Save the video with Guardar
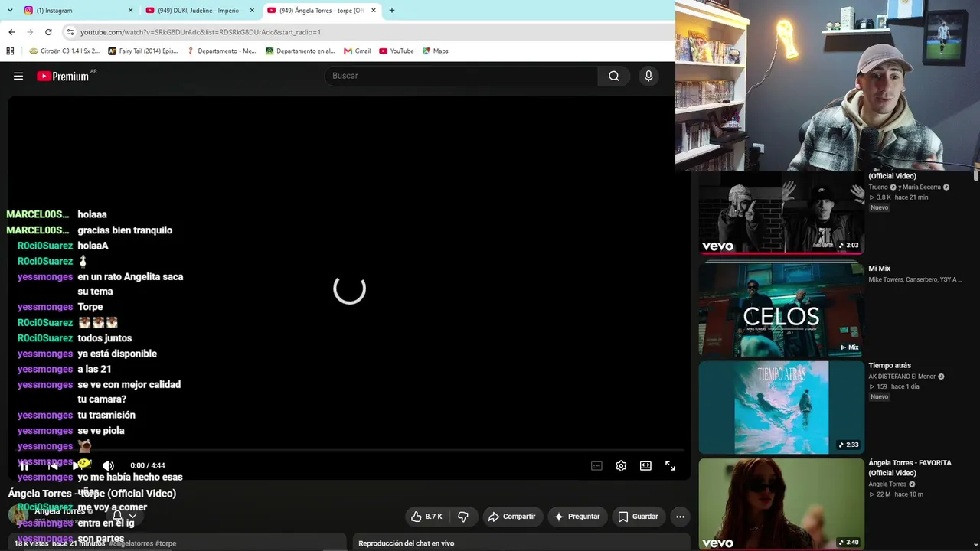Screen dimensions: 980x551 tap(638, 517)
